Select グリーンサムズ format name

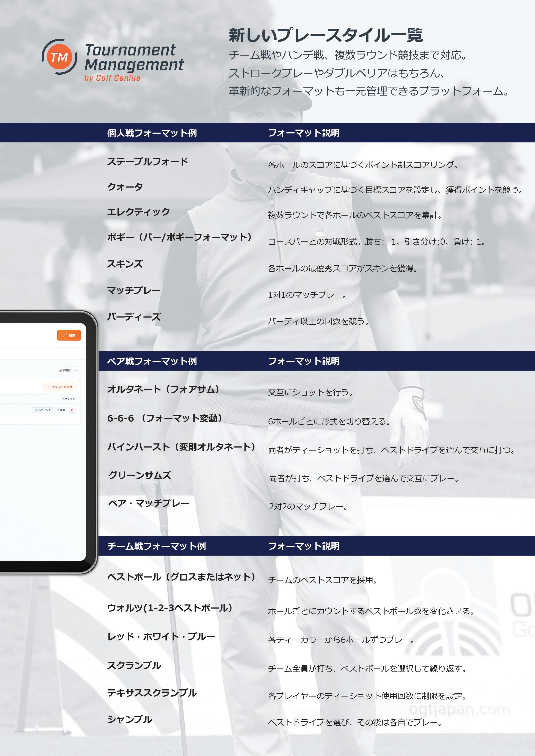140,475
